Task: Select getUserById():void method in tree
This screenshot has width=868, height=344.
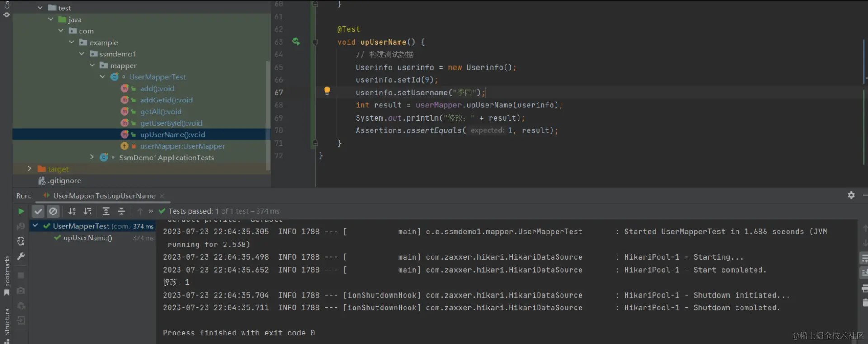Action: tap(171, 123)
